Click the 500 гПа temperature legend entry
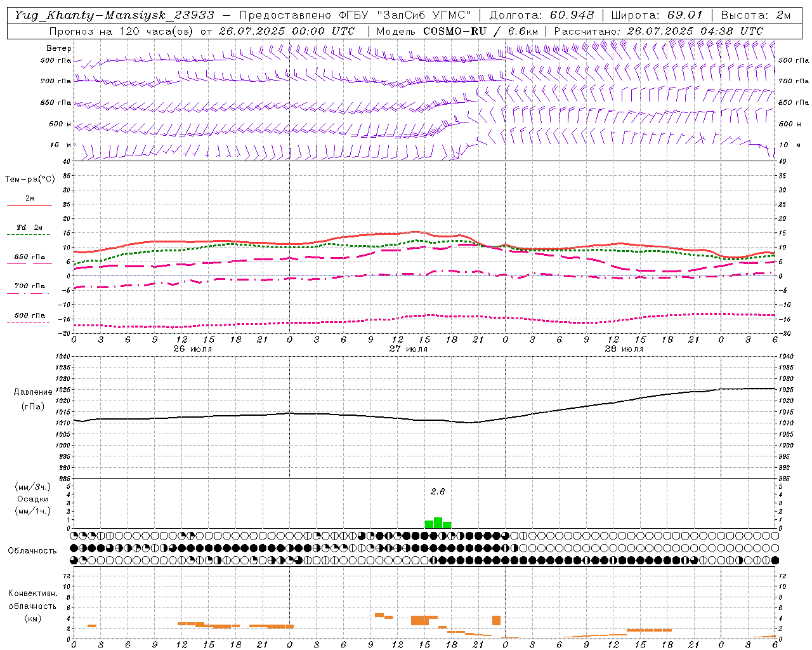The width and height of the screenshot is (812, 650). [30, 315]
